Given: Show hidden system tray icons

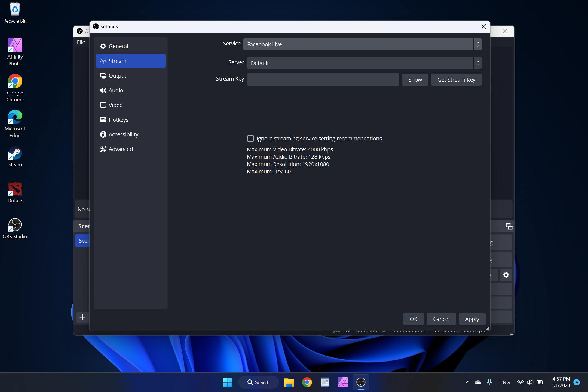Looking at the screenshot, I should click(468, 382).
